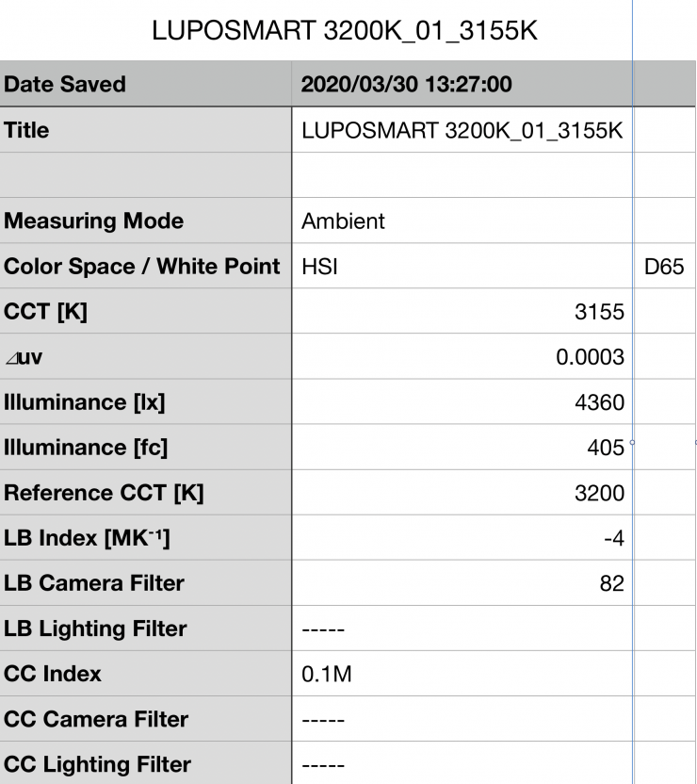Select the Date Saved header cell
Viewport: 697px width, 784px height.
click(x=66, y=85)
